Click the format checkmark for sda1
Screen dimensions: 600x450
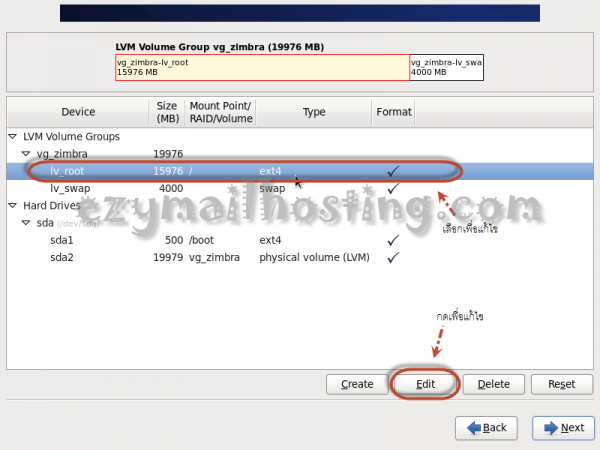coord(393,240)
